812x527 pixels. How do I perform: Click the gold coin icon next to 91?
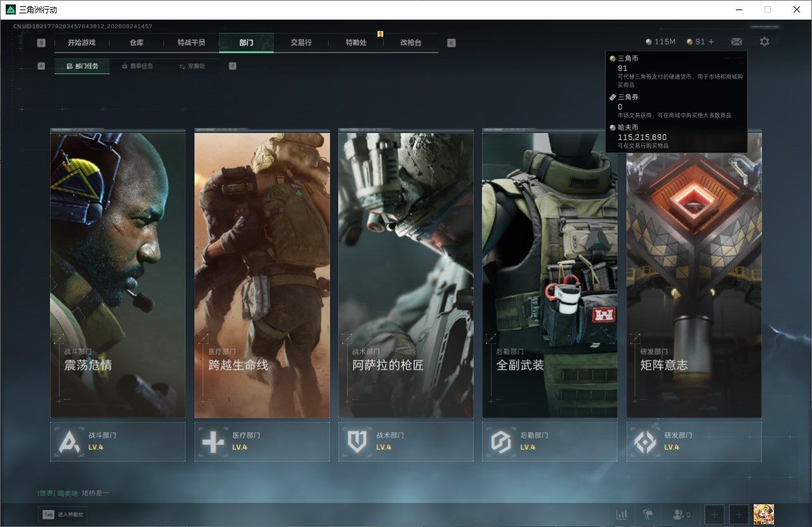[690, 42]
